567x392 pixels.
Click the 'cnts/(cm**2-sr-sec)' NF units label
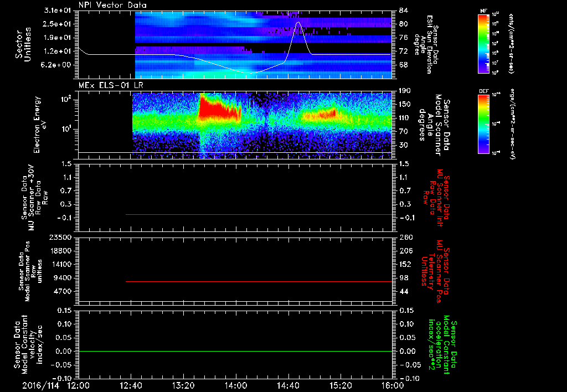point(512,43)
